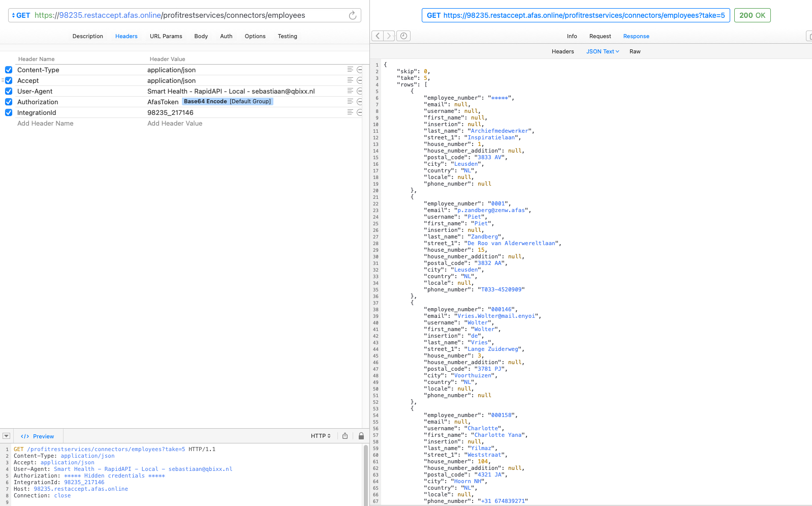
Task: Select the Preview tab in bottom panel
Action: [x=38, y=436]
